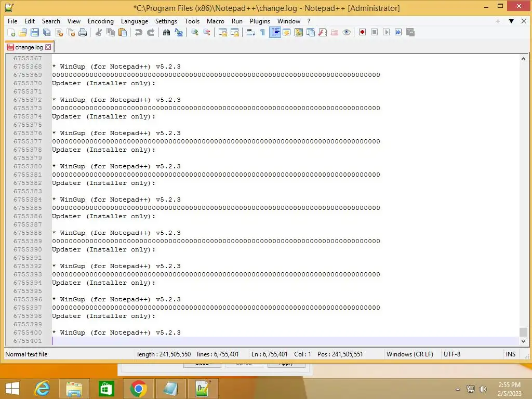Image resolution: width=532 pixels, height=399 pixels.
Task: Click the Paste clipboard icon
Action: [123, 32]
